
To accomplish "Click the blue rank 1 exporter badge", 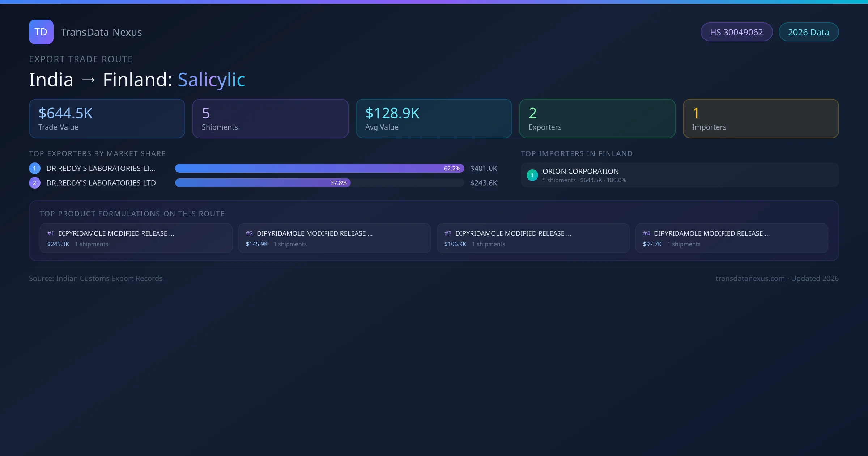I will (34, 168).
